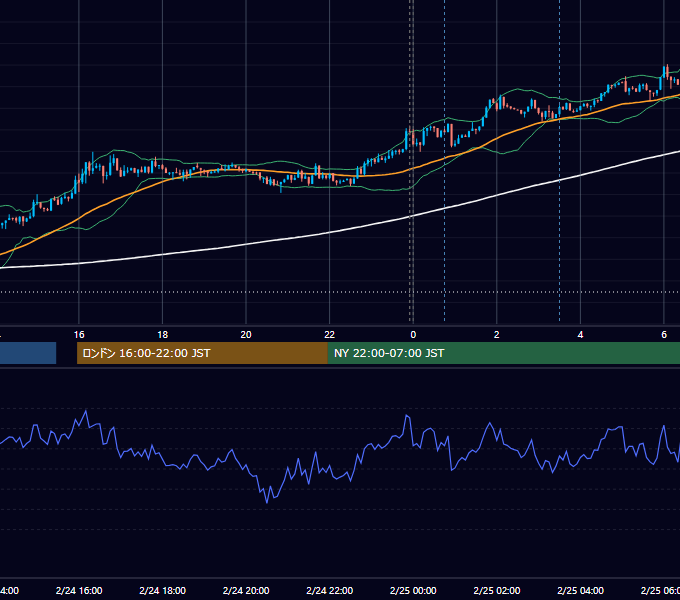Click the 16 hour label on upper axis
This screenshot has width=680, height=600.
click(x=79, y=335)
